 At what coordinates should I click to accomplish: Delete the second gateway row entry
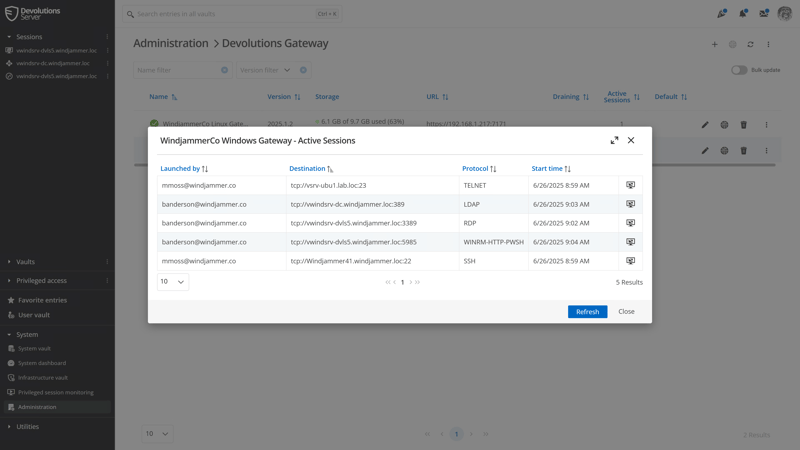743,151
